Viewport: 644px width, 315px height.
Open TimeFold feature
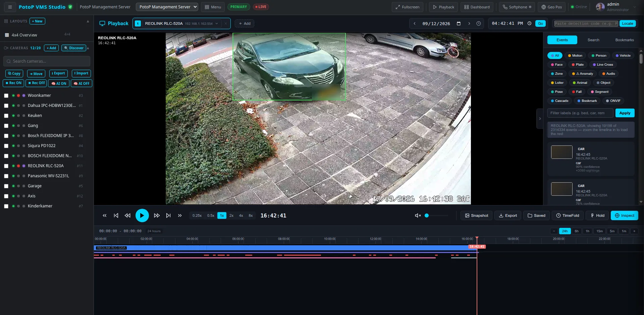coord(568,215)
